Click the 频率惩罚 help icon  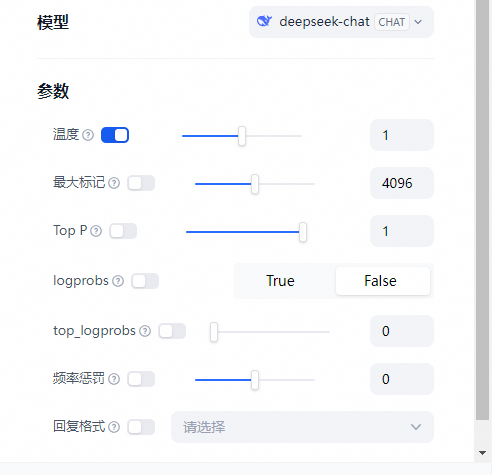[114, 379]
